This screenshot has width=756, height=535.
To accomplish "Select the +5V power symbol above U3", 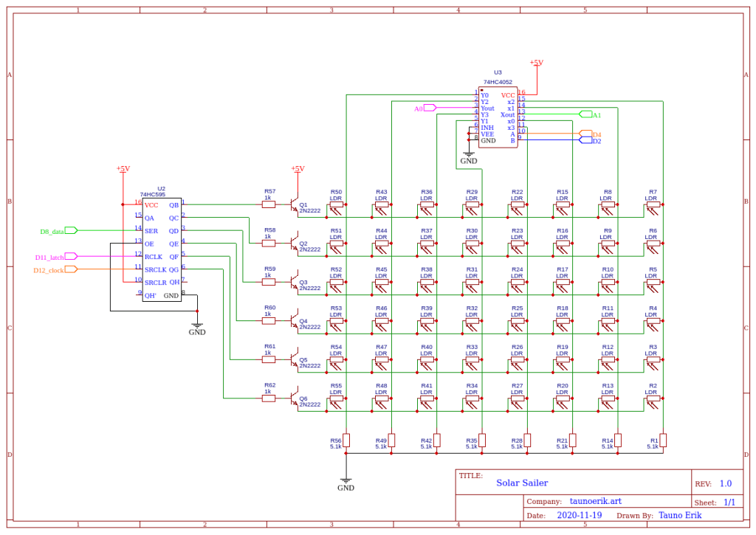I will tap(537, 63).
